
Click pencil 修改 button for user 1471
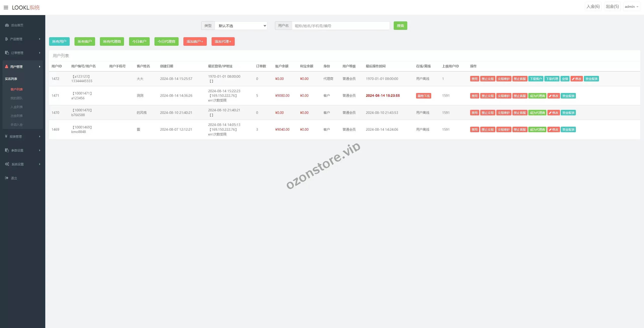[x=553, y=96]
